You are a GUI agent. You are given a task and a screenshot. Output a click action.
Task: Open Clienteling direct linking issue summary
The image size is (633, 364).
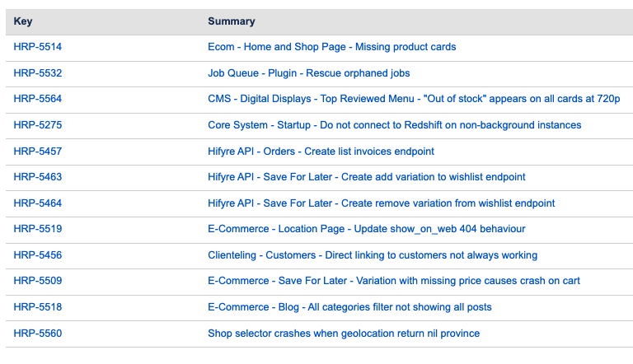pos(372,255)
